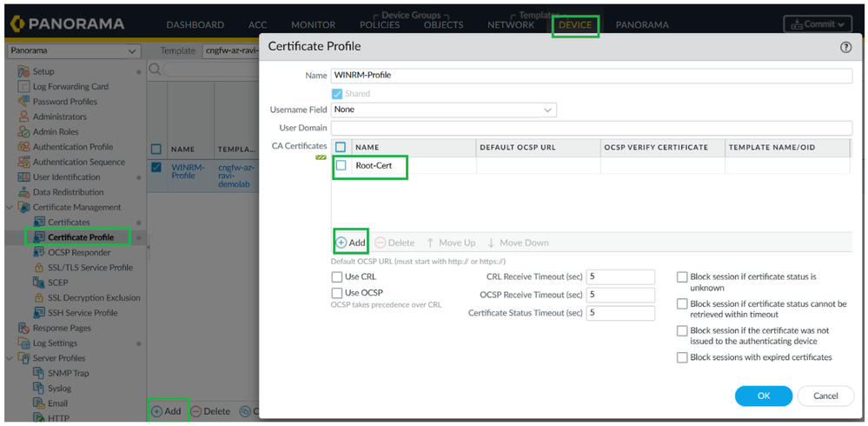Screen dimensions: 868x426
Task: Enable the Use OCSP checkbox
Action: click(337, 294)
